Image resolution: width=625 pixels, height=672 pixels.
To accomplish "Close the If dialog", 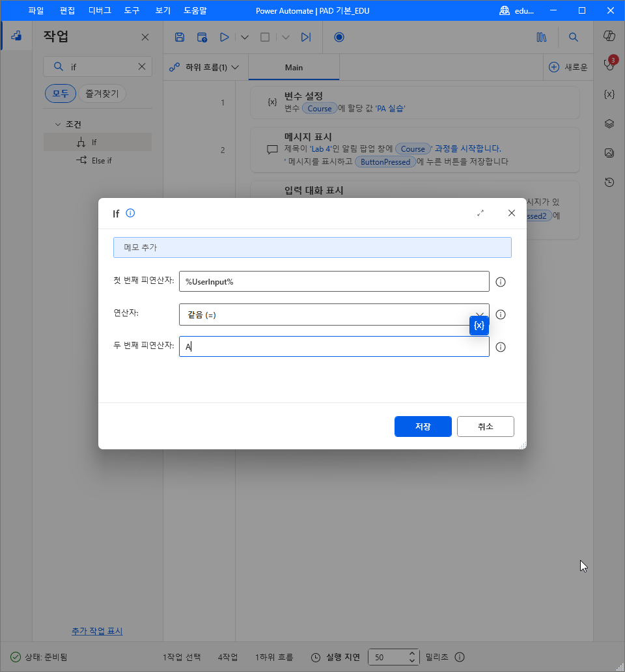I will [x=512, y=213].
